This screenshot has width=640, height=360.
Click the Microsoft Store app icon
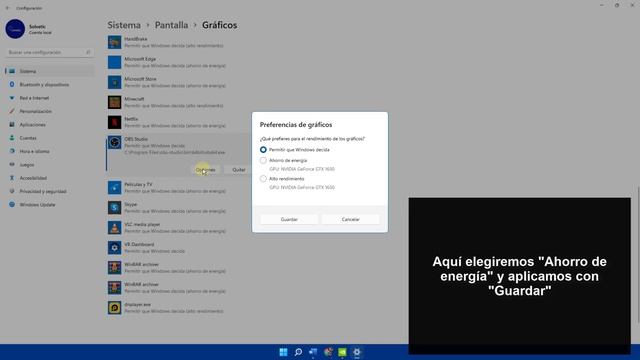point(114,82)
